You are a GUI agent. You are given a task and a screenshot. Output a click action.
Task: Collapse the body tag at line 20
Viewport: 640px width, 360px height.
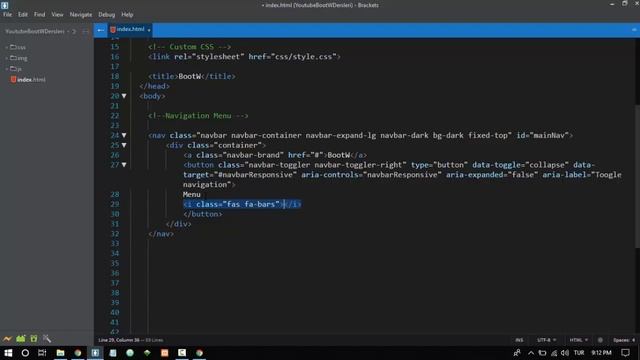coord(124,96)
